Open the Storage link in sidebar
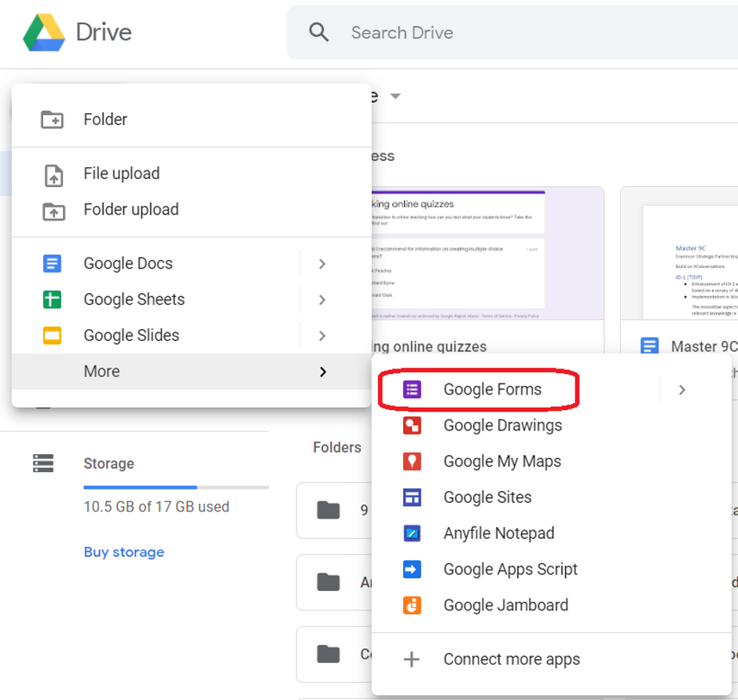738x700 pixels. point(108,464)
